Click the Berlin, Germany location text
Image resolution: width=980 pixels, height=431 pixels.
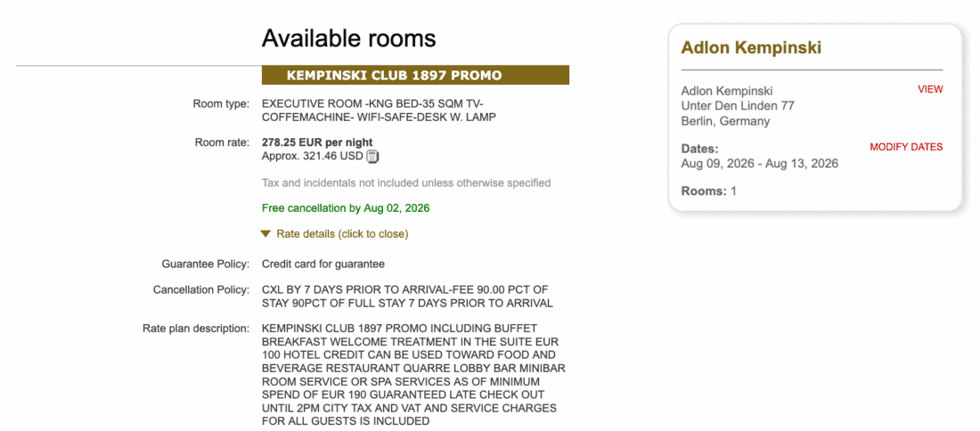tap(725, 122)
